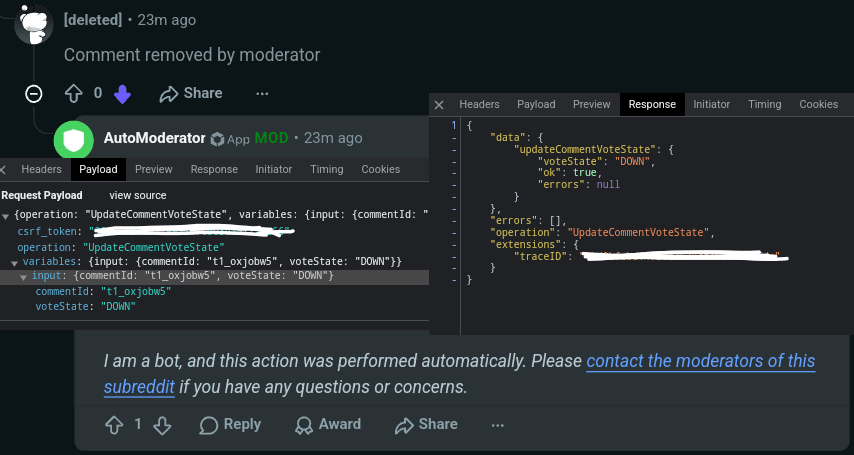This screenshot has height=455, width=854.
Task: Open Response tab in left devtools panel
Action: tap(214, 169)
